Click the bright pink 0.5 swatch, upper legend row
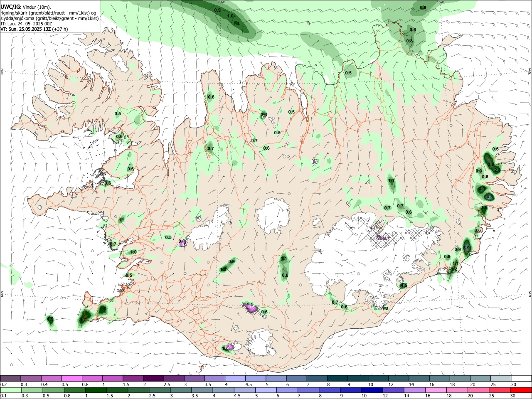This screenshot has height=399, width=532. tap(71, 378)
